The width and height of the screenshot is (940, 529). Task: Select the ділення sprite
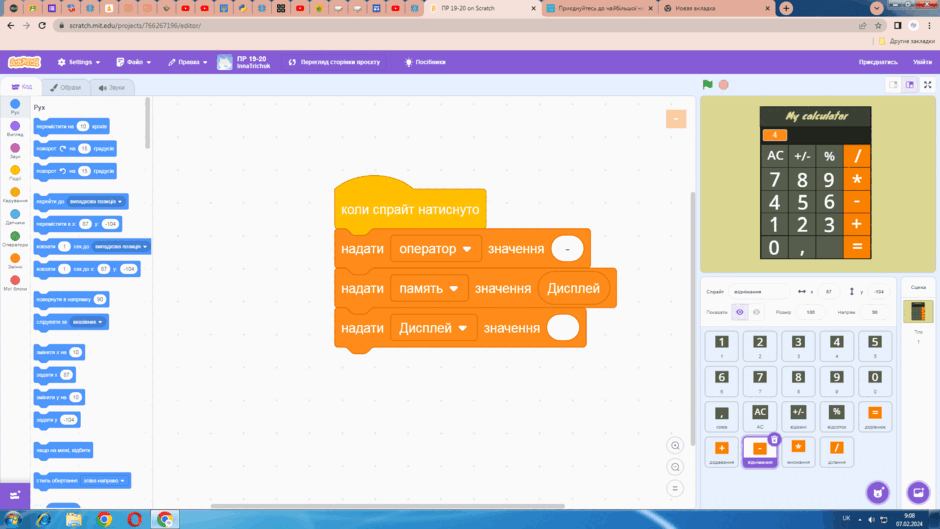[836, 452]
